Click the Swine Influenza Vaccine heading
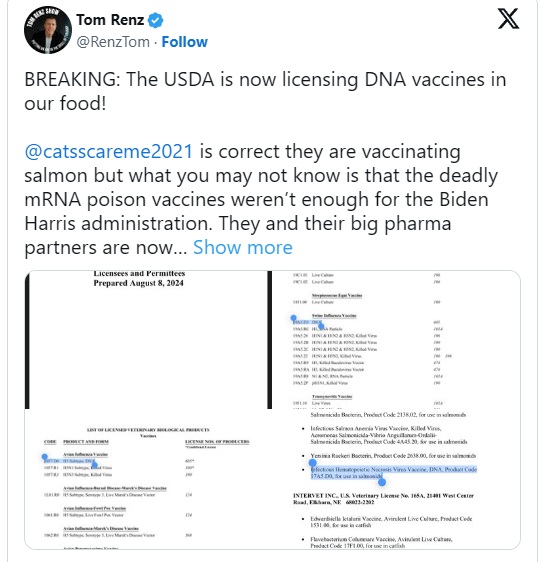Viewport: 545px width, 562px height. tap(334, 316)
